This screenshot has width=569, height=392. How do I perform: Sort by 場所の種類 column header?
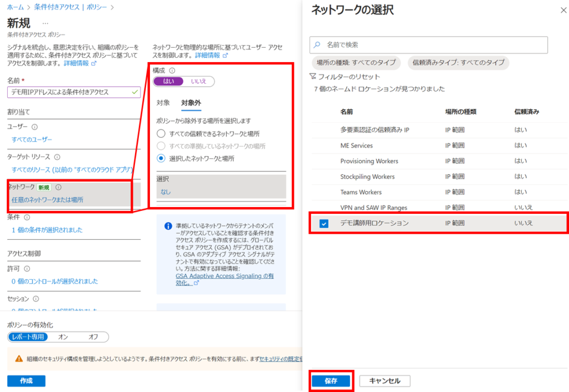click(461, 112)
